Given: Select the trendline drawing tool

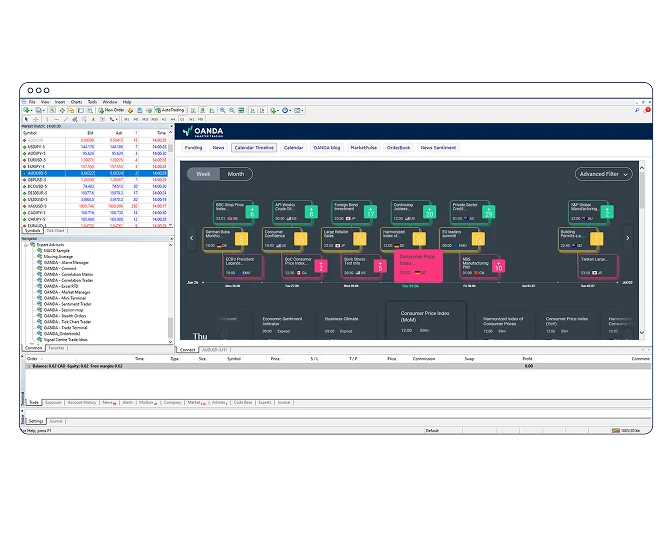Looking at the screenshot, I should (x=66, y=119).
